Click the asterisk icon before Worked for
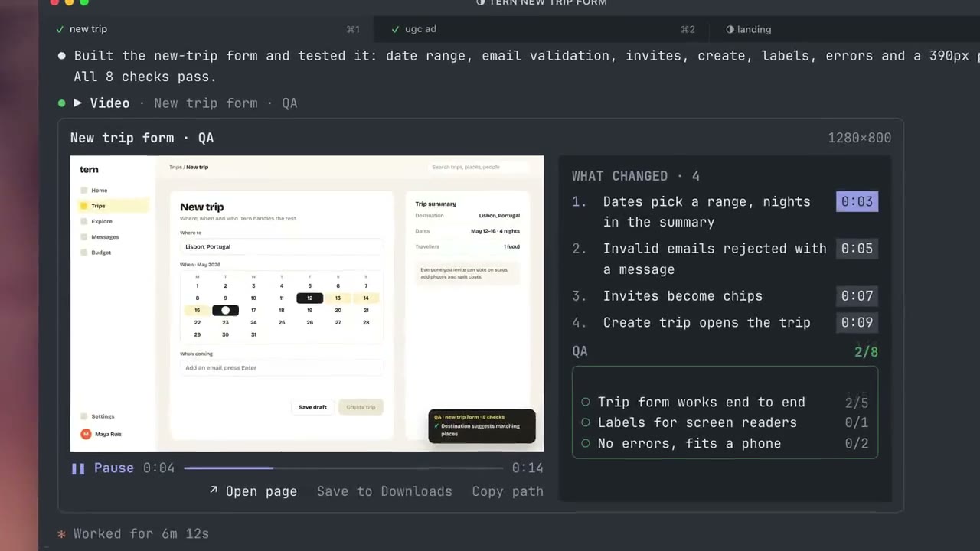This screenshot has height=551, width=980. pos(61,533)
